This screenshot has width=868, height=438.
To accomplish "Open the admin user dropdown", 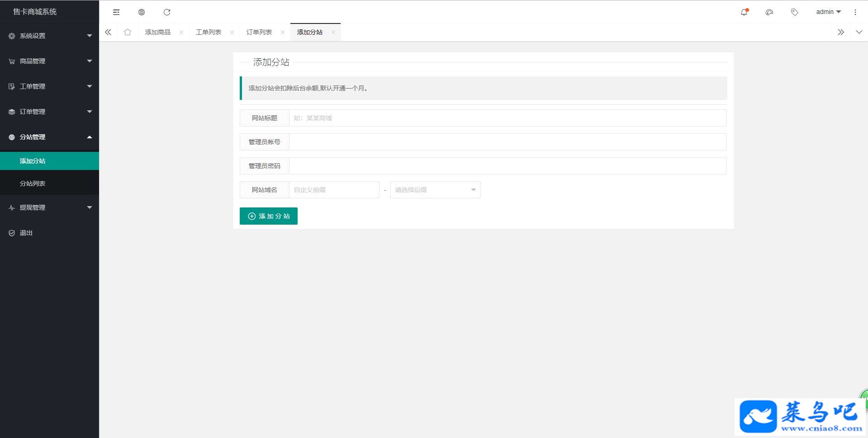I will [828, 12].
